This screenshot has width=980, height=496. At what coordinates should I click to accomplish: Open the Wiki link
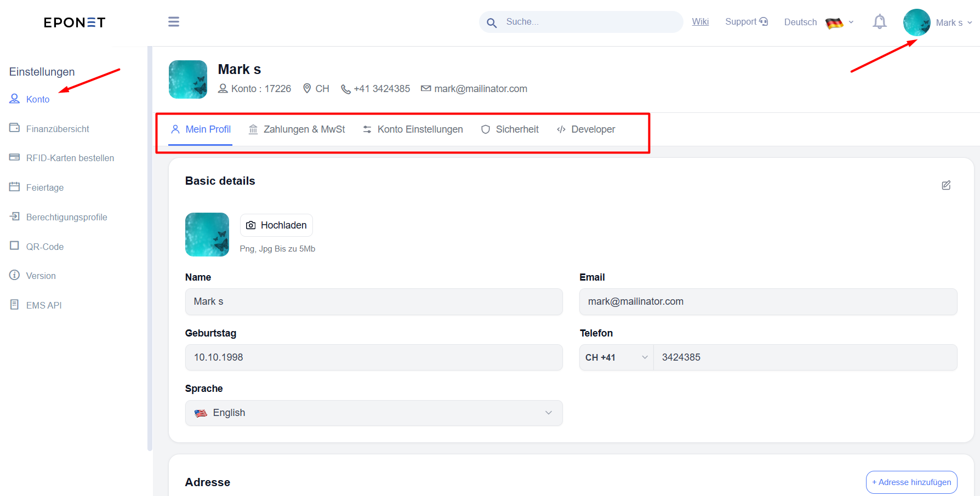[700, 22]
